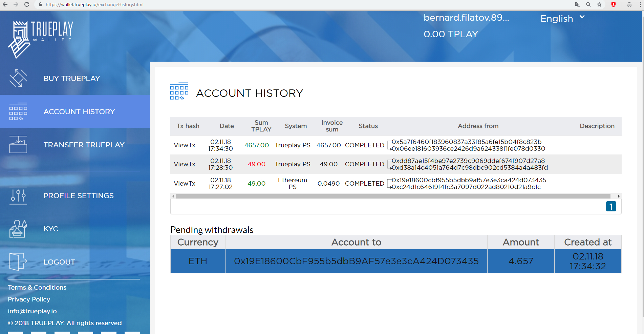Click the browser address bar URL
The image size is (644, 334).
pyautogui.click(x=95, y=4)
